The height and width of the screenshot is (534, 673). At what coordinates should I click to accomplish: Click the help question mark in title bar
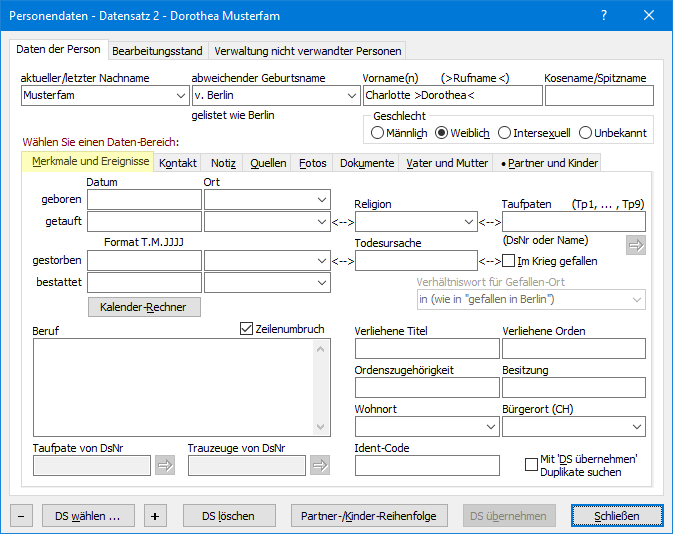click(603, 16)
